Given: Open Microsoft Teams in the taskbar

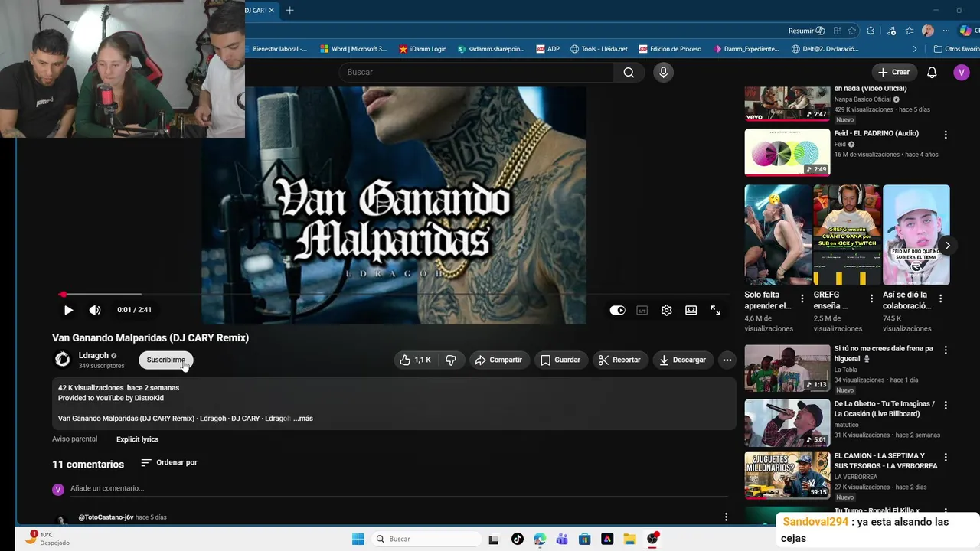Looking at the screenshot, I should click(x=562, y=539).
